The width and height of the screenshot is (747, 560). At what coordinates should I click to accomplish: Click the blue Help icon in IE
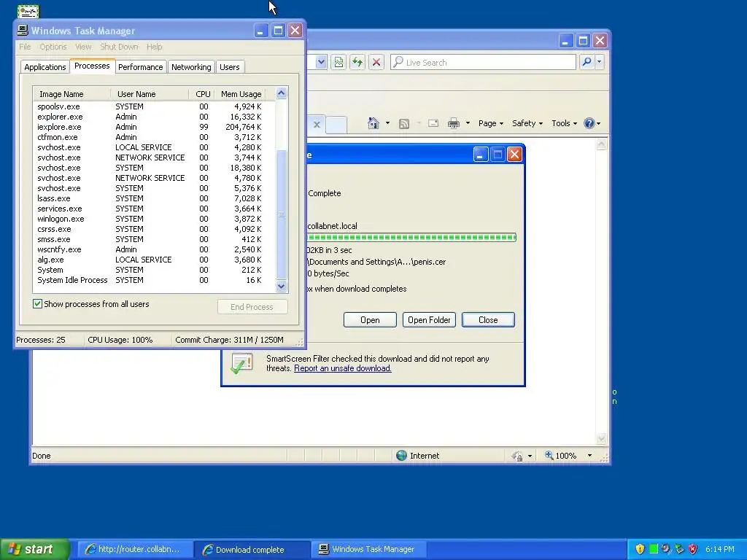[x=589, y=123]
